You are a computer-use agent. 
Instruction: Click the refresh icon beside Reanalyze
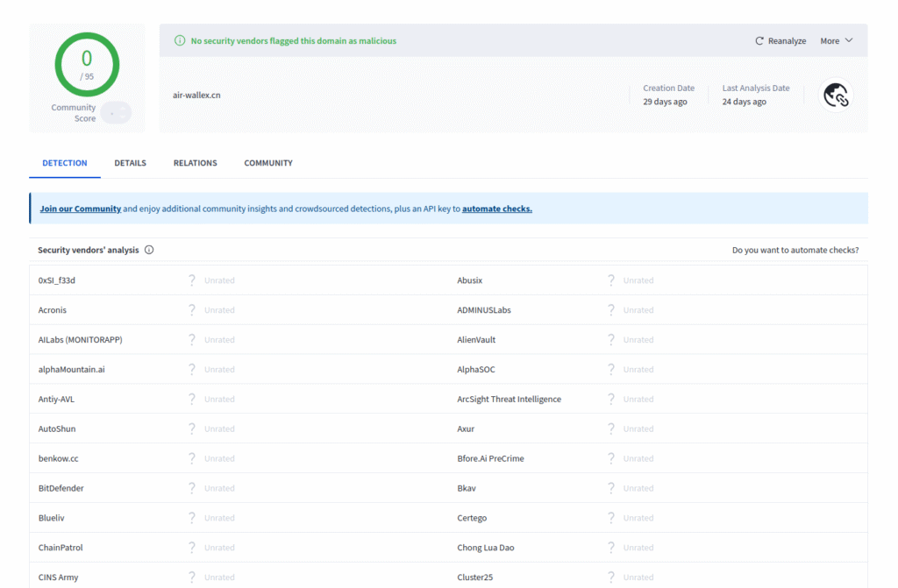759,40
